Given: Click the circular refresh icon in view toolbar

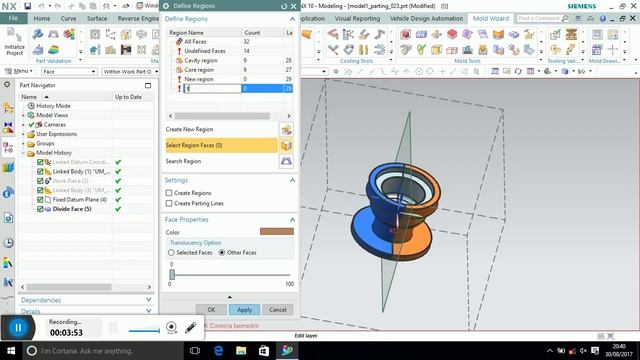Looking at the screenshot, I should click(x=518, y=71).
